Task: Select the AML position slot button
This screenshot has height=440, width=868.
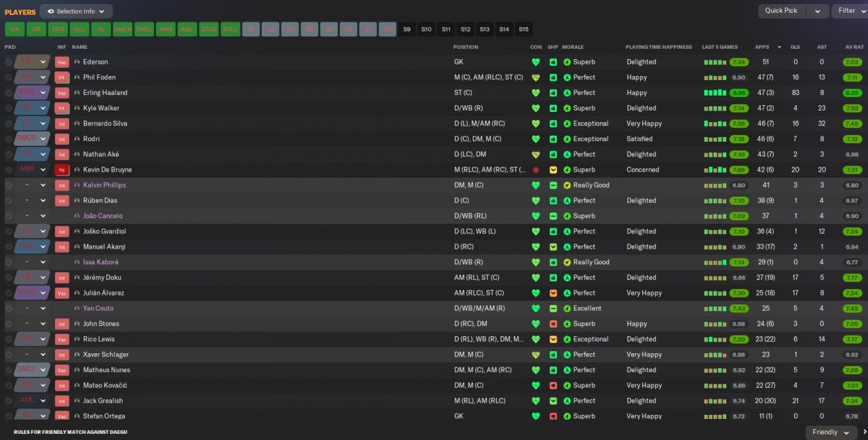Action: [187, 30]
